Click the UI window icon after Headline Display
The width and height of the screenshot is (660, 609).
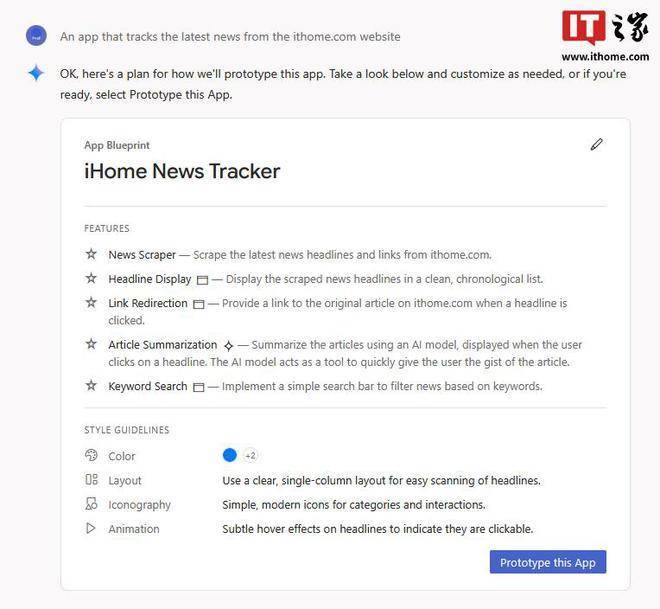(202, 280)
